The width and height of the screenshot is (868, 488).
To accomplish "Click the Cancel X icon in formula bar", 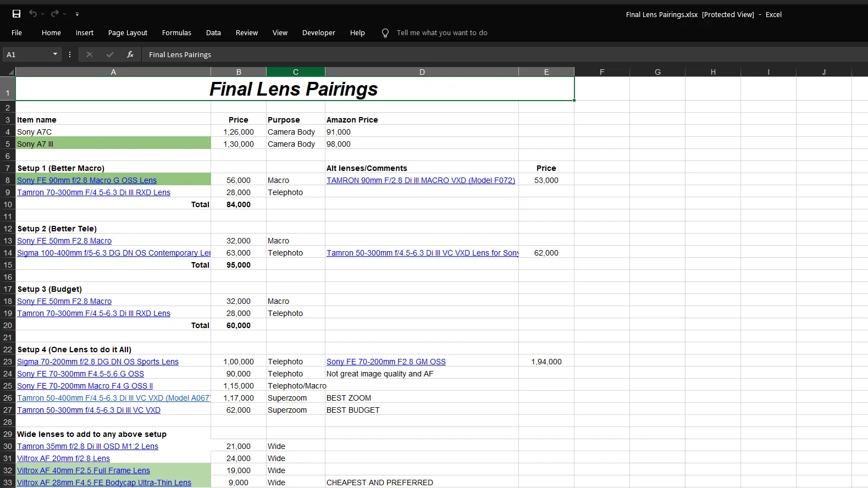I will [x=90, y=54].
